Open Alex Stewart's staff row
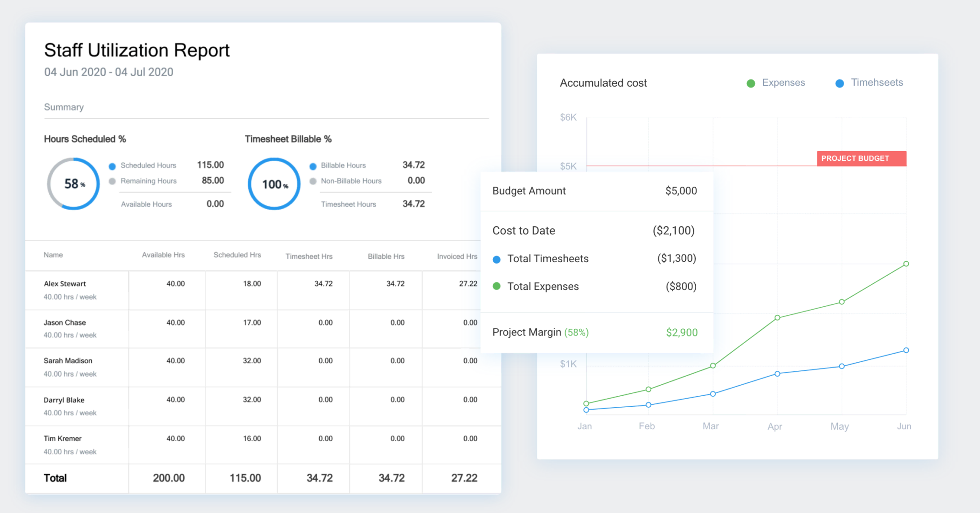The width and height of the screenshot is (980, 513). [65, 284]
